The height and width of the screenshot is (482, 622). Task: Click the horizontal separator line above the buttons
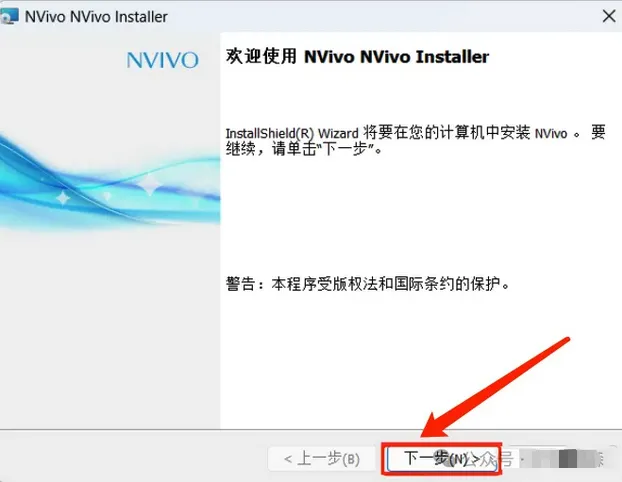[311, 429]
